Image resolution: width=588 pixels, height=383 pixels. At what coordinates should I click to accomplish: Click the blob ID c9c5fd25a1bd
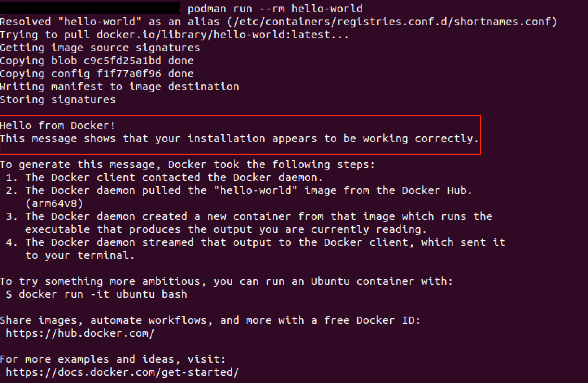pyautogui.click(x=122, y=61)
